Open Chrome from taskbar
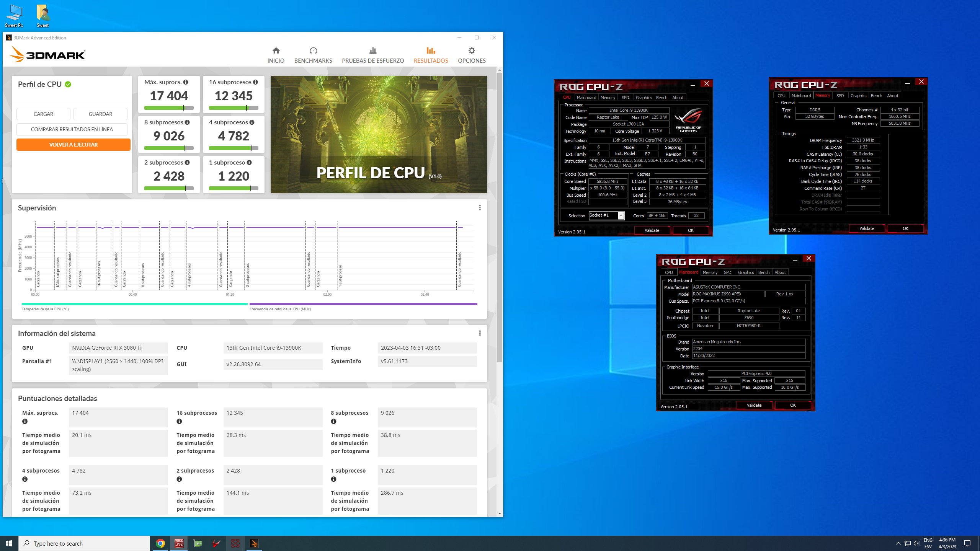Viewport: 980px width, 551px height. click(x=160, y=543)
